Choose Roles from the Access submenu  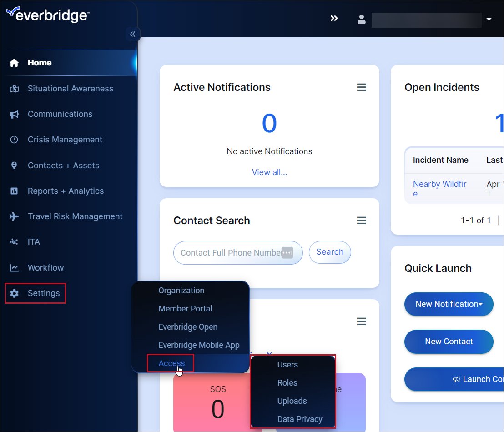coord(287,383)
